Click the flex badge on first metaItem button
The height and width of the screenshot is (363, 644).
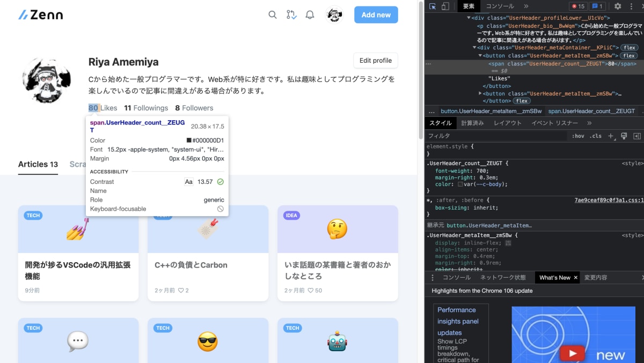(629, 56)
